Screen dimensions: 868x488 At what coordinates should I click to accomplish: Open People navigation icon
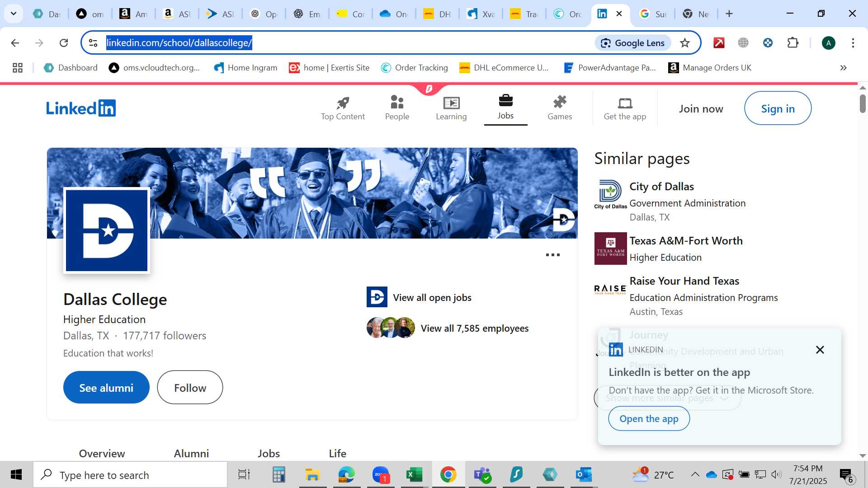click(397, 108)
